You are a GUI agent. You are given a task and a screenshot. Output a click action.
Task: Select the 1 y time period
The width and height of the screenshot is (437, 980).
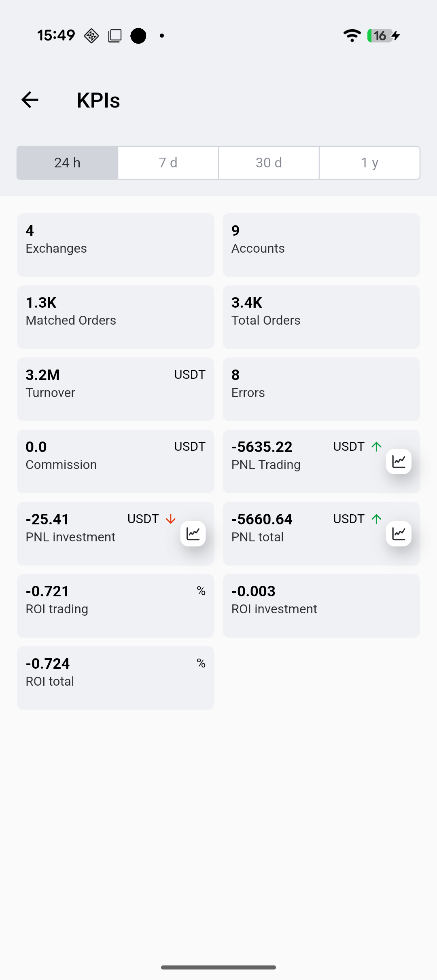(369, 163)
